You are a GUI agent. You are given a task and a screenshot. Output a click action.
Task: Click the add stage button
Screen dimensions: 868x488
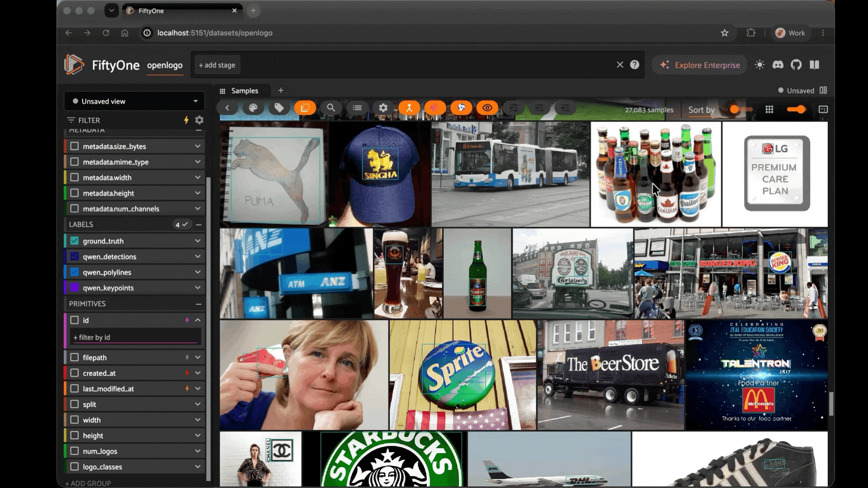pos(217,65)
